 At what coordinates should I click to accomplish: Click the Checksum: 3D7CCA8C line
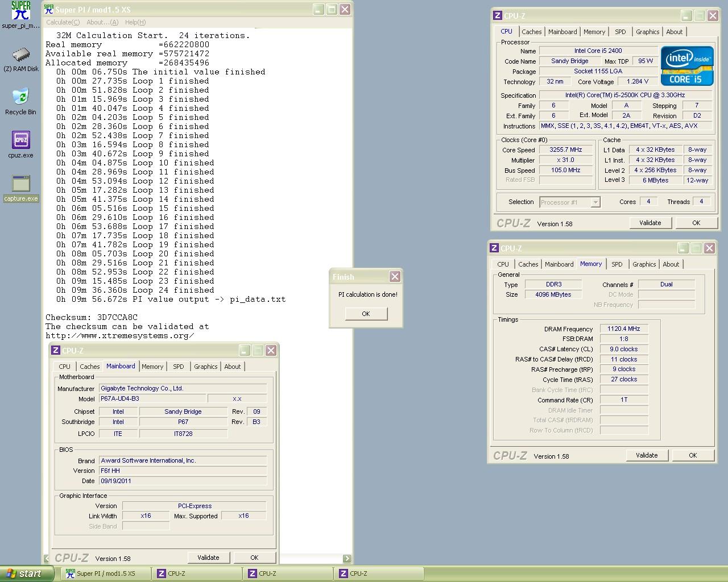coord(92,317)
